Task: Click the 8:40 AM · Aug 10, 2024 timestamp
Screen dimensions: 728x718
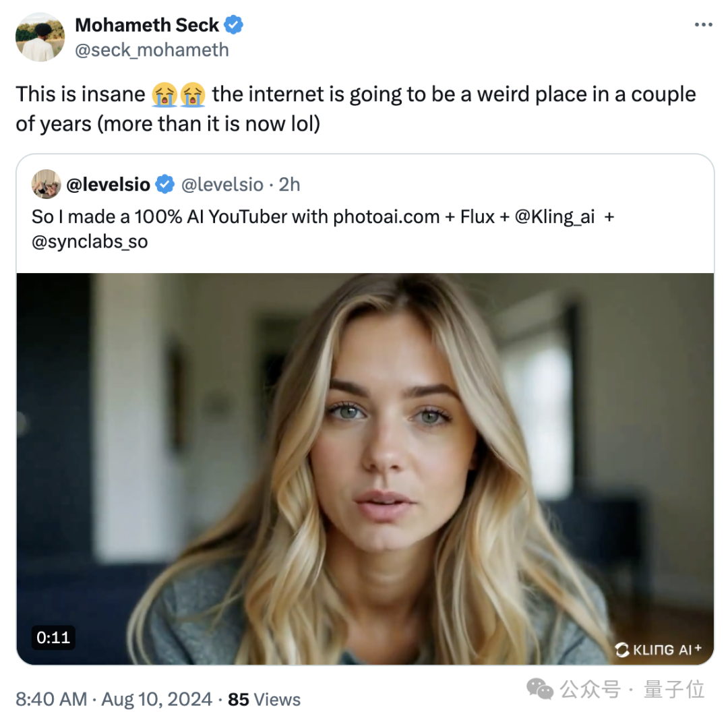Action: coord(113,699)
